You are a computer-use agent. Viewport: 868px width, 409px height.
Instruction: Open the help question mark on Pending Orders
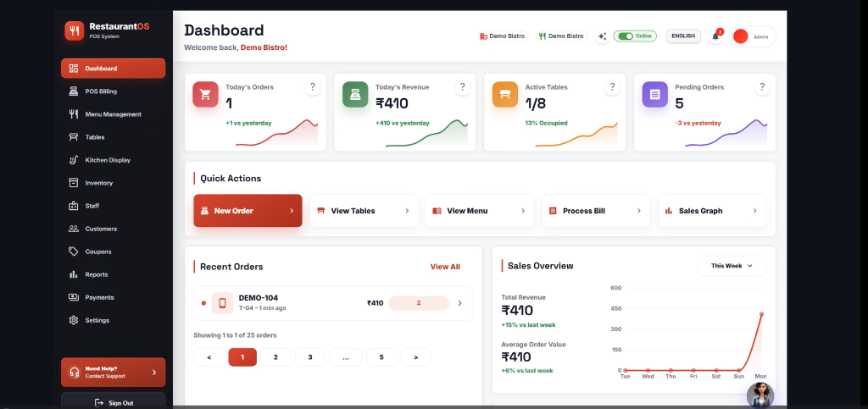[762, 87]
